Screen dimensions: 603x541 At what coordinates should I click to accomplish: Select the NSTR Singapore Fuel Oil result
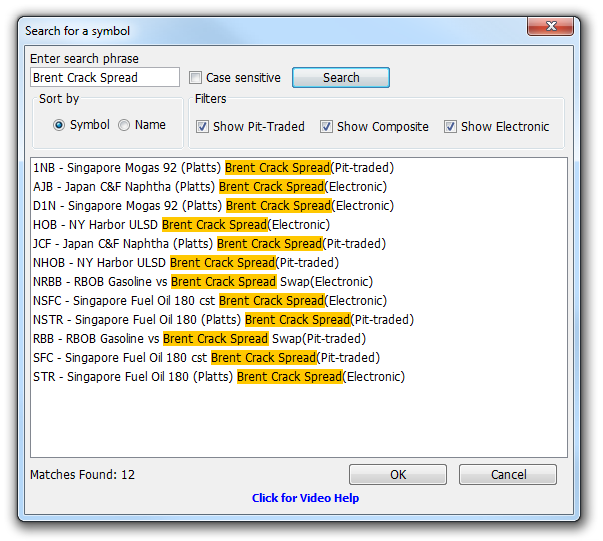[x=223, y=320]
